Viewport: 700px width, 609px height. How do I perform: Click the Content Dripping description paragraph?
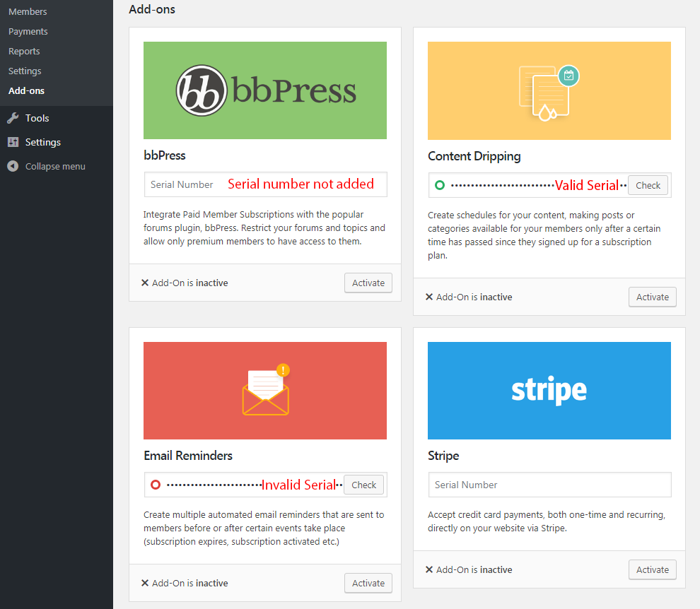tap(544, 235)
